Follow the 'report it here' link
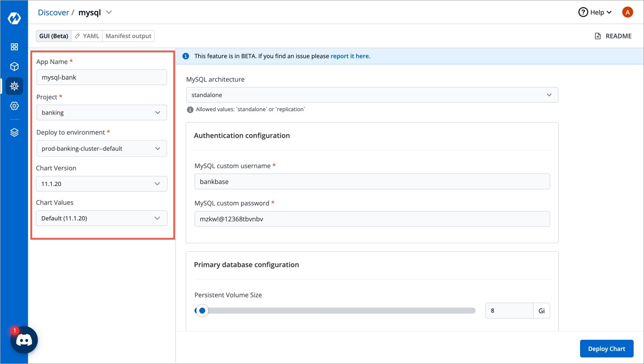Viewport: 644px width, 364px height. pos(350,56)
